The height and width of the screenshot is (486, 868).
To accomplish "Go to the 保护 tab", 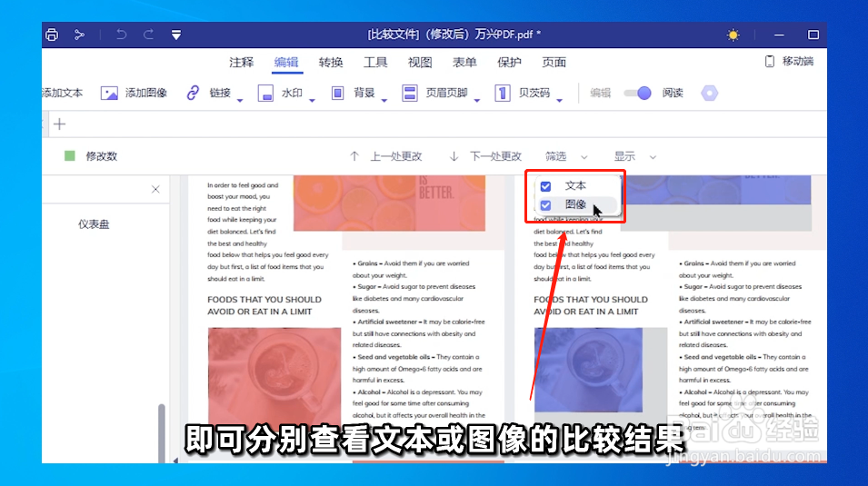I will tap(509, 62).
